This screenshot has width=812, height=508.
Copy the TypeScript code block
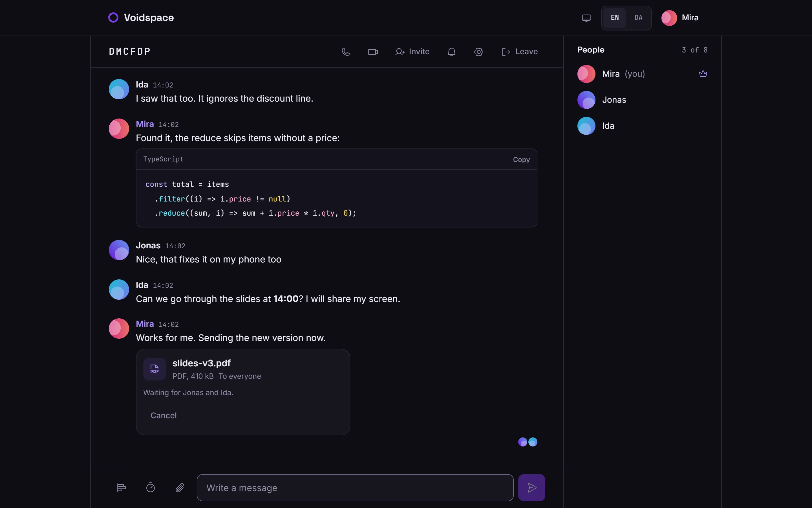[521, 159]
